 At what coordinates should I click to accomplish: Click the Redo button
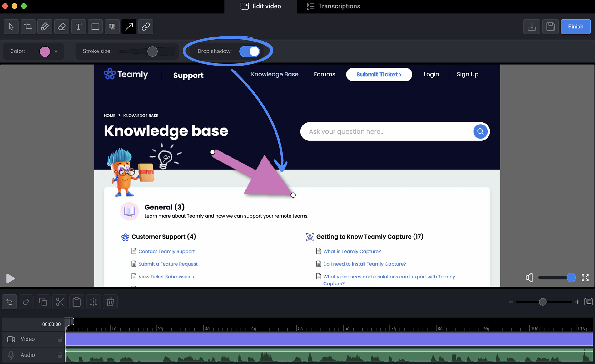pyautogui.click(x=26, y=302)
